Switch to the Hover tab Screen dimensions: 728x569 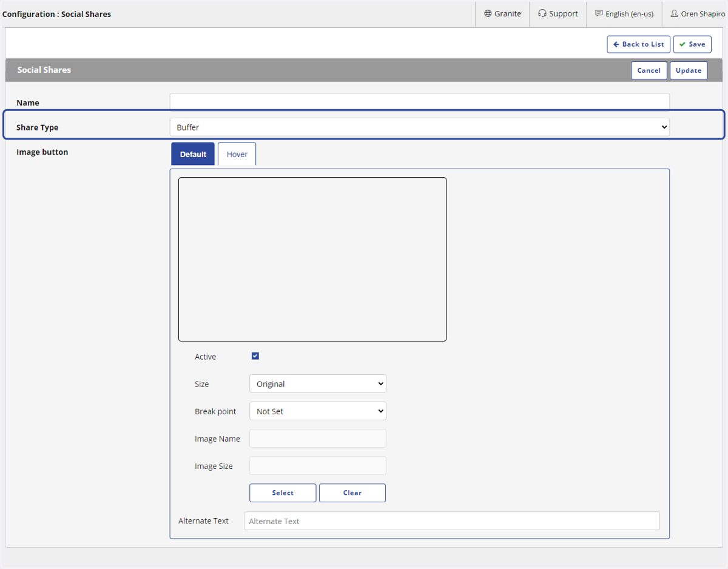[237, 154]
